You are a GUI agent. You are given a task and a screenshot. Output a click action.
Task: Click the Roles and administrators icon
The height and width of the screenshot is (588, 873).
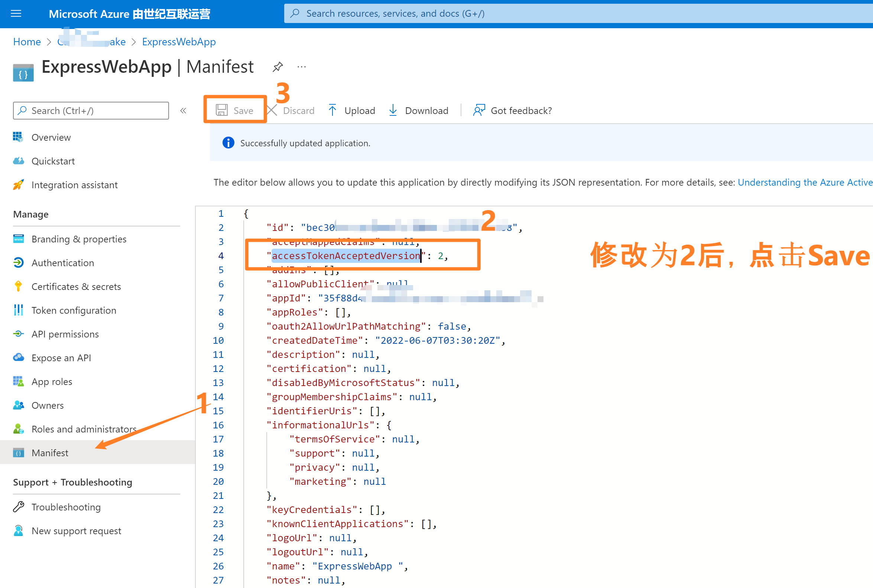pyautogui.click(x=18, y=429)
